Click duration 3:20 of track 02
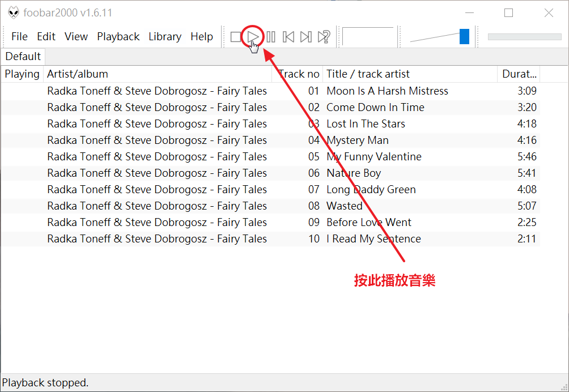 click(527, 107)
